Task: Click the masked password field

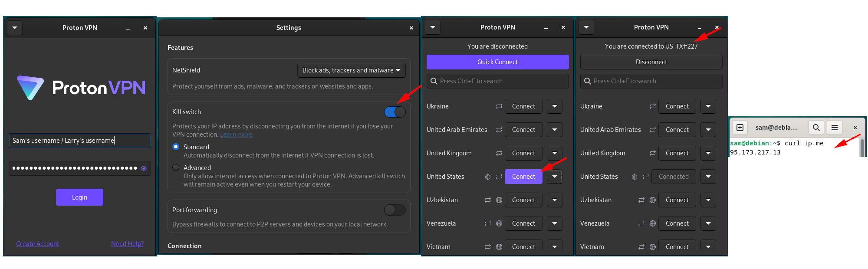Action: pyautogui.click(x=80, y=168)
